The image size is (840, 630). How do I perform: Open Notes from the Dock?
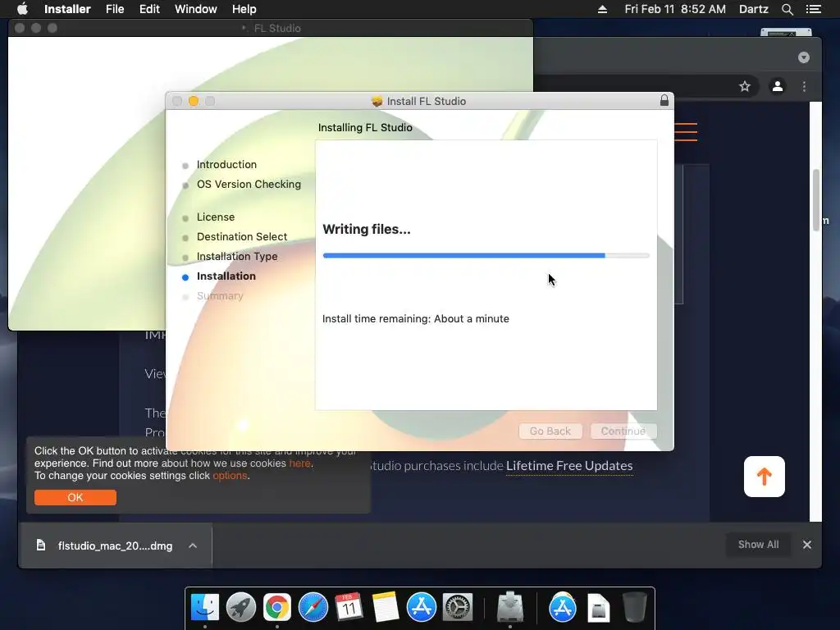[x=386, y=608]
